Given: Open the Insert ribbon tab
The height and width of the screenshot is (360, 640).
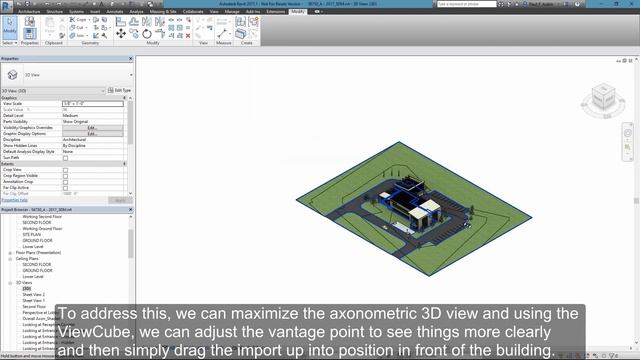Looking at the screenshot, I should point(95,11).
